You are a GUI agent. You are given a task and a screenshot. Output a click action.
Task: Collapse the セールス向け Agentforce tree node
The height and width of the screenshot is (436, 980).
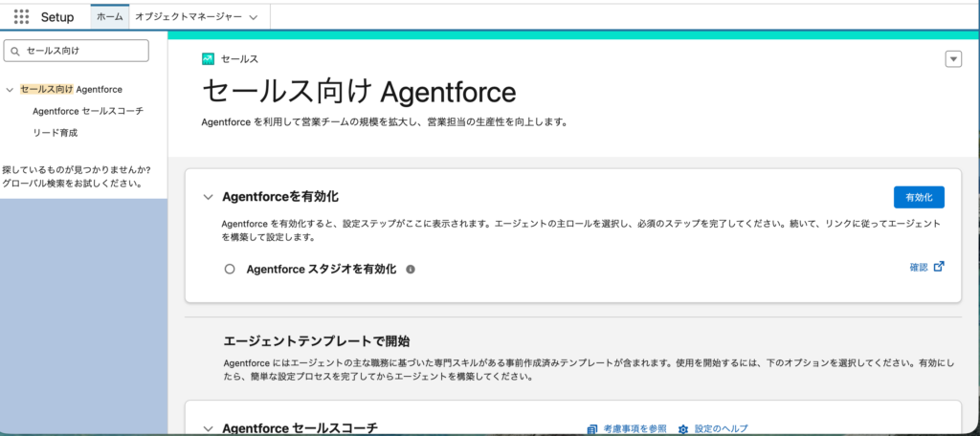click(10, 90)
